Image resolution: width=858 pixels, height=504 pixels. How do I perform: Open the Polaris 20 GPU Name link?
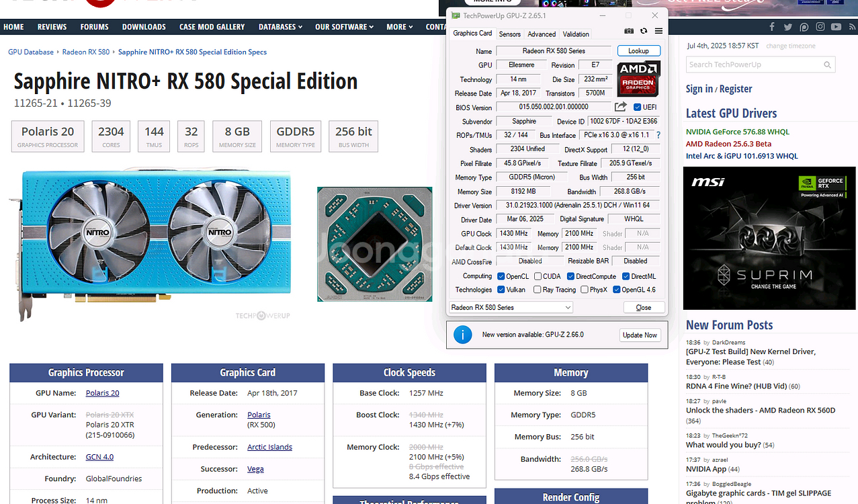coord(103,393)
